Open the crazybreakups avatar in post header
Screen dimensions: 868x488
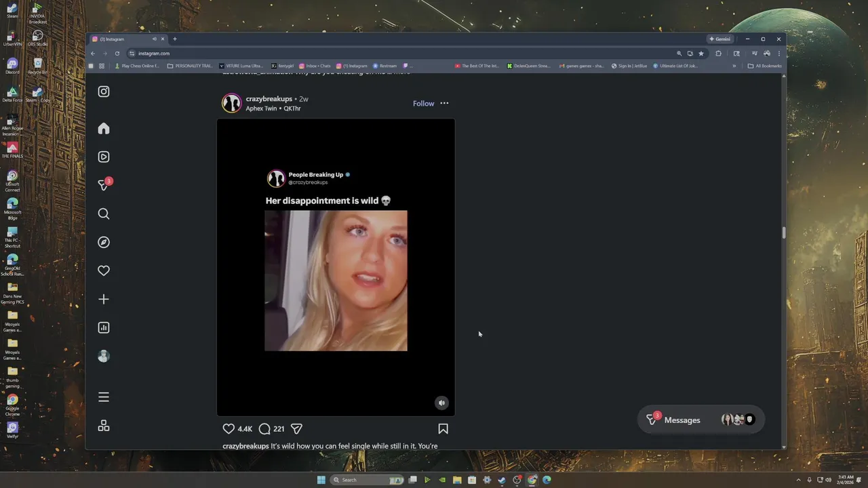(x=232, y=103)
